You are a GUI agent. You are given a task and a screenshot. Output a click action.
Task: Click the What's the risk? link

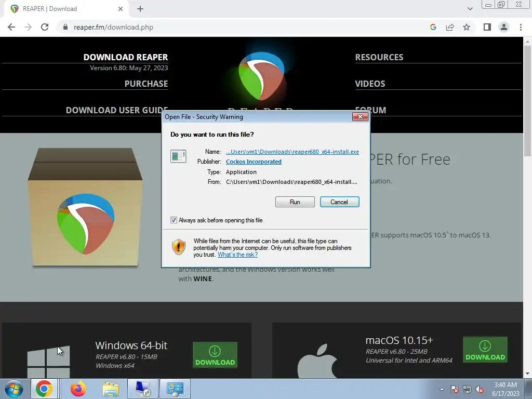[237, 255]
